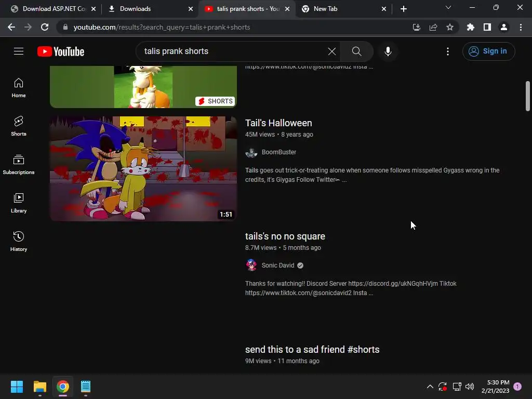Click the browser address bar URL

[162, 27]
